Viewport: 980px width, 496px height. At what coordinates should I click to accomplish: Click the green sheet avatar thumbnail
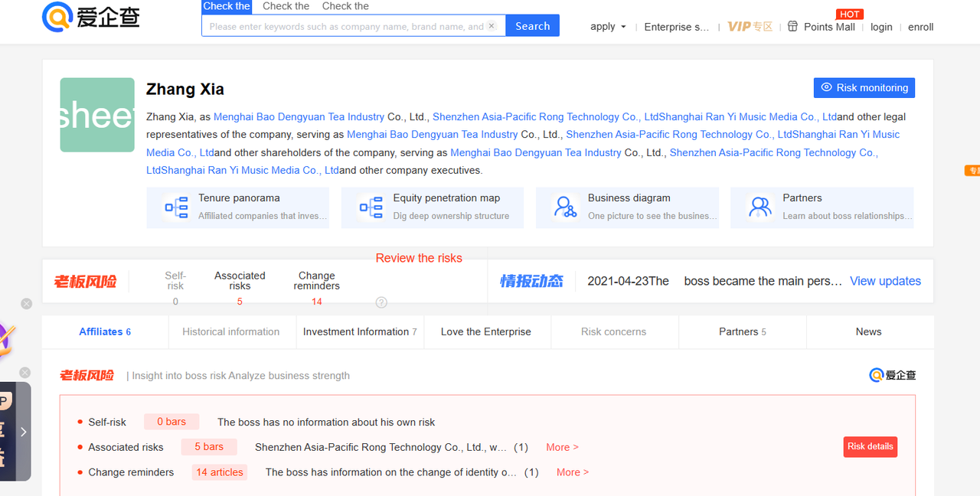pos(97,115)
